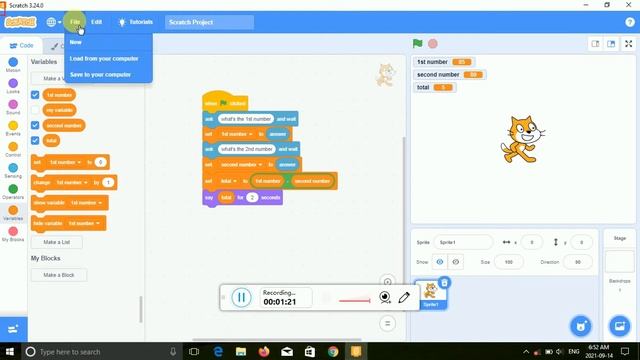Click the sprite x position field
Screen dimensions: 640x360
tap(531, 242)
